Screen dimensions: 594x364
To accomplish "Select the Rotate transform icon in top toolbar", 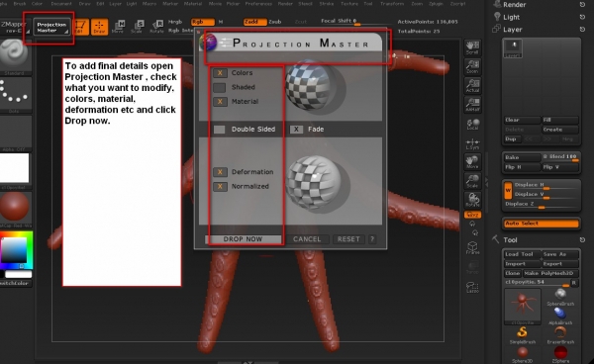I will [x=156, y=27].
